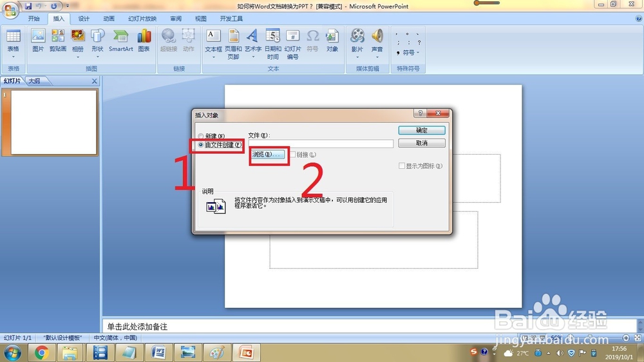
Task: Expand the table (表格) dropdown arrow
Action: click(x=13, y=57)
